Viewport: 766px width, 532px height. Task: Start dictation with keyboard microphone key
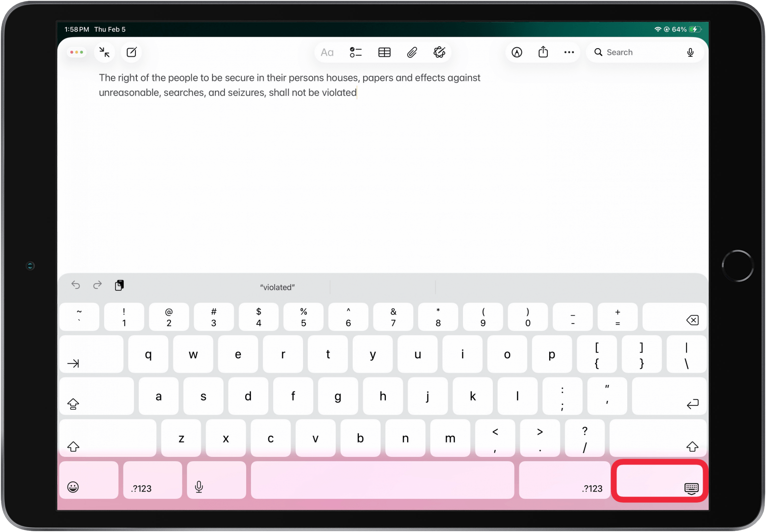coord(216,480)
